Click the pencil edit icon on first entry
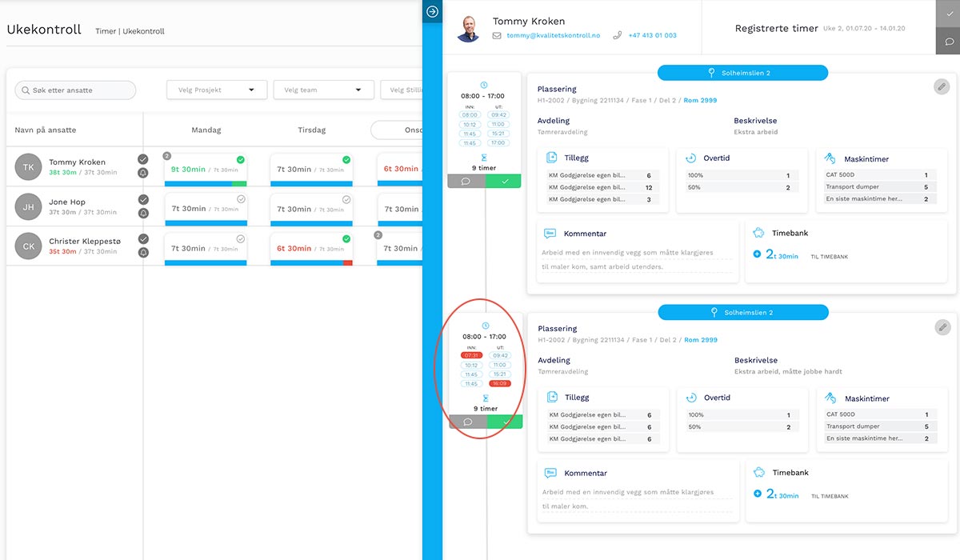This screenshot has width=960, height=560. [943, 86]
